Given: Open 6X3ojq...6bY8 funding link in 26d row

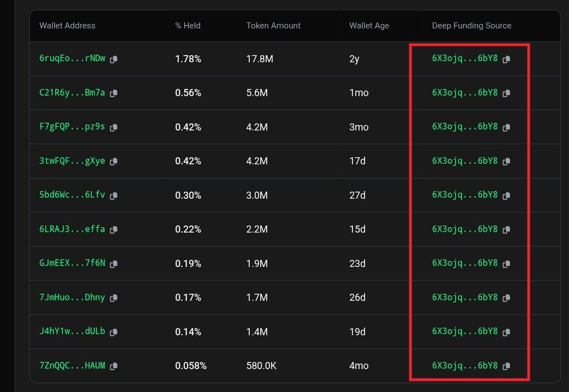Looking at the screenshot, I should (465, 297).
